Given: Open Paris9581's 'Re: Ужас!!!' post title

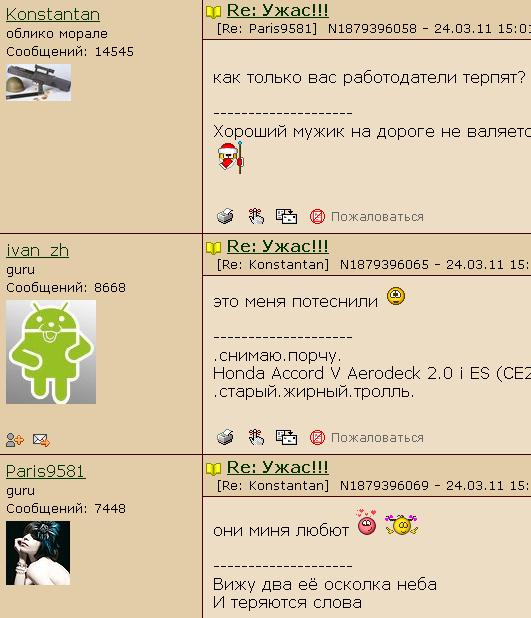Looking at the screenshot, I should [x=278, y=467].
